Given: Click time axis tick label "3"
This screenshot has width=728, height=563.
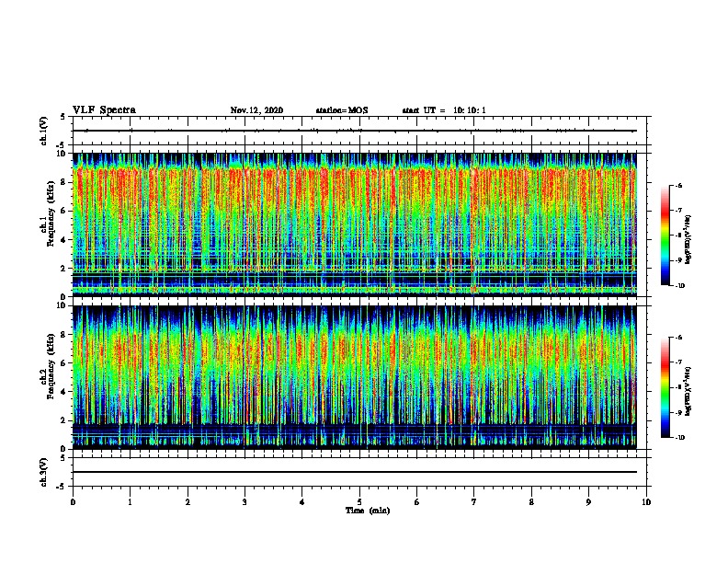Looking at the screenshot, I should point(245,502).
